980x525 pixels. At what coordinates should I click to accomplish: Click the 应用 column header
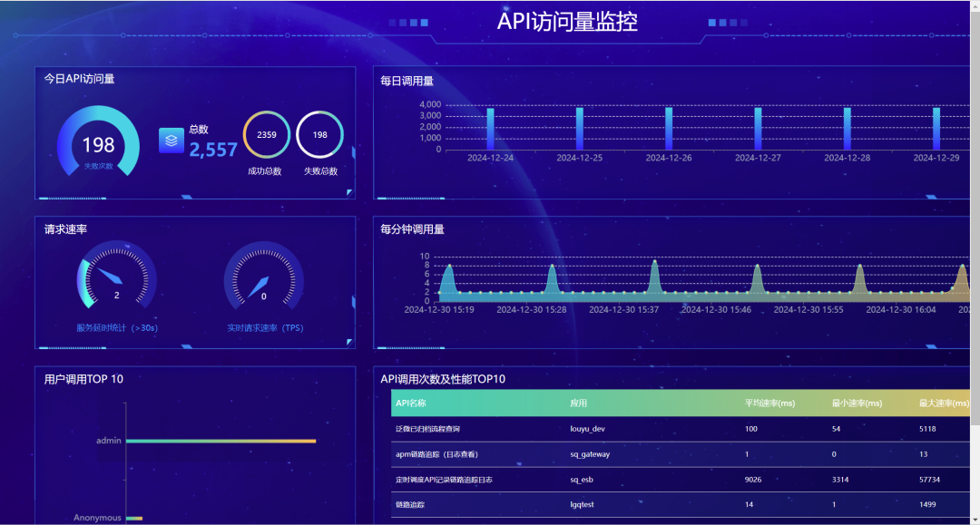578,403
